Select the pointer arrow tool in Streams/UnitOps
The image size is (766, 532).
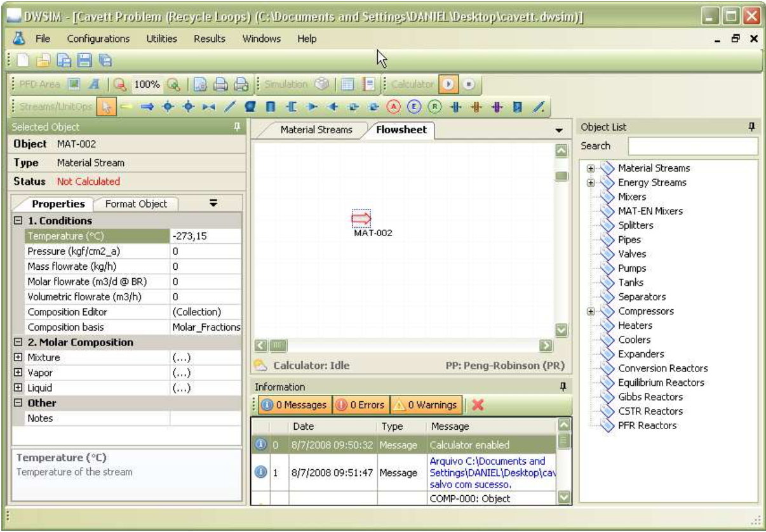(107, 105)
